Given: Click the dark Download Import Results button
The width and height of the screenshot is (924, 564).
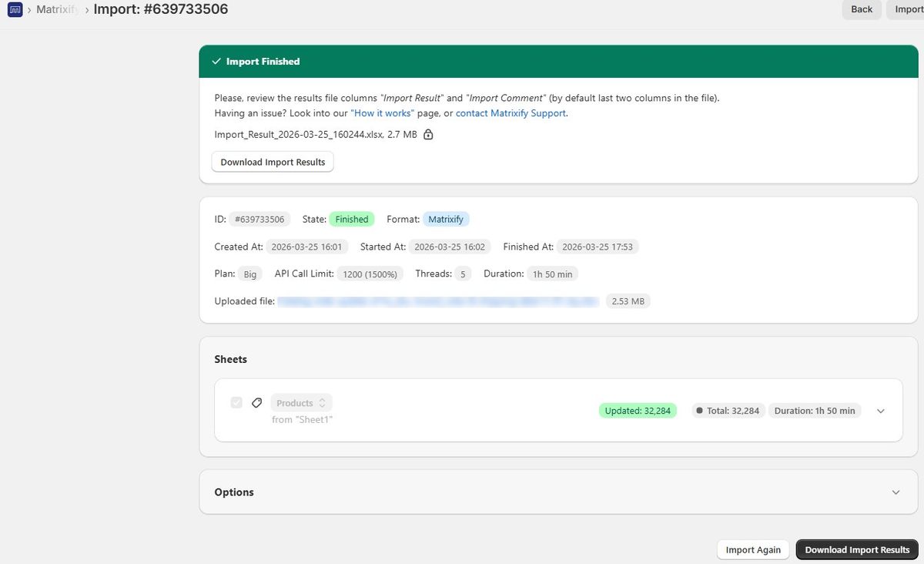Looking at the screenshot, I should tap(857, 549).
